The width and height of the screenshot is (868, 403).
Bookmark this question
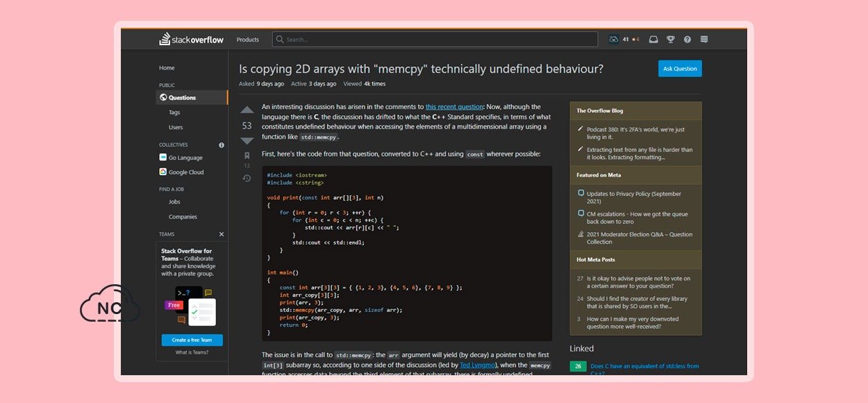point(247,156)
